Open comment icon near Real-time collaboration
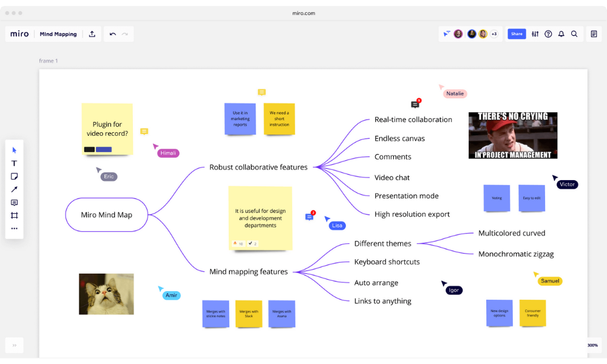The image size is (607, 364). point(415,104)
